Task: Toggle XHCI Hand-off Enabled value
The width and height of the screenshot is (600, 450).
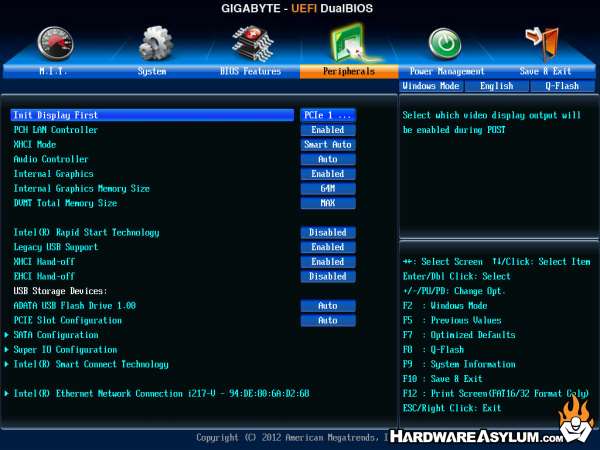Action: click(x=328, y=262)
